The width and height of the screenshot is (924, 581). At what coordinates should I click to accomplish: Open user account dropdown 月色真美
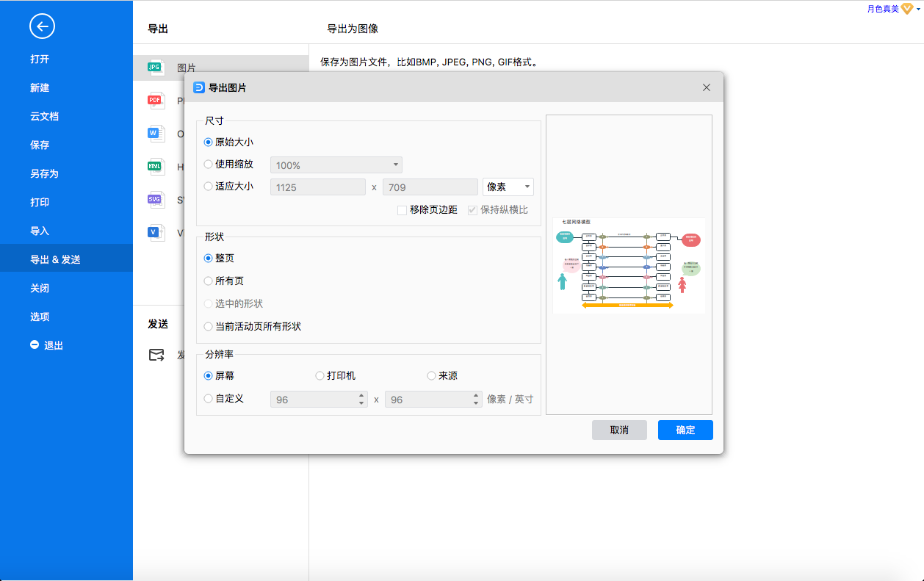click(x=893, y=9)
